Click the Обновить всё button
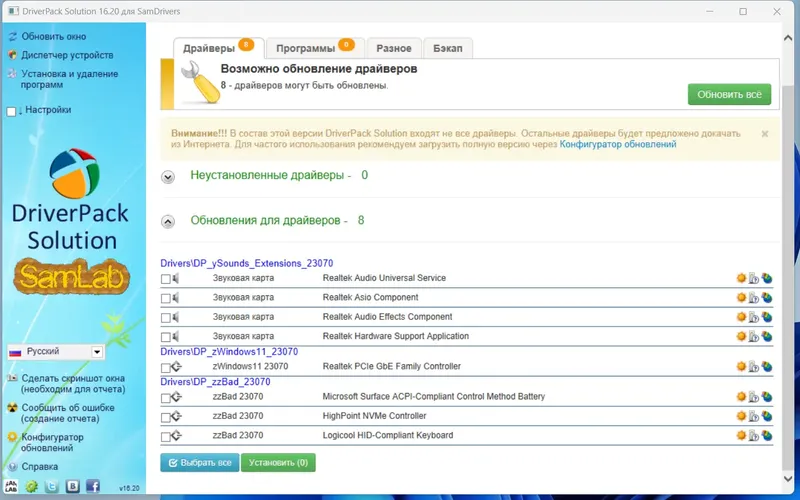The height and width of the screenshot is (500, 800). pos(729,94)
